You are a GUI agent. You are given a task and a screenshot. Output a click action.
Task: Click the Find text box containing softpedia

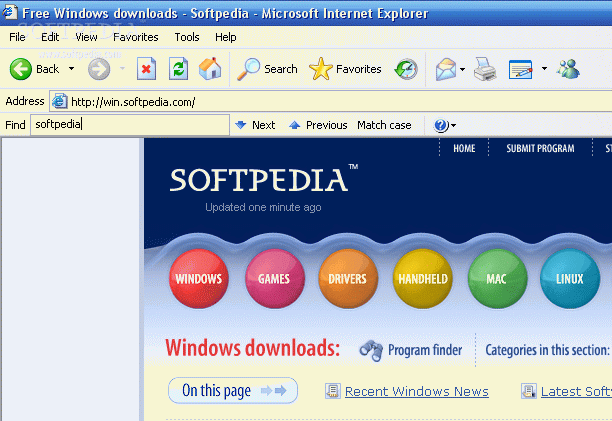pyautogui.click(x=130, y=125)
